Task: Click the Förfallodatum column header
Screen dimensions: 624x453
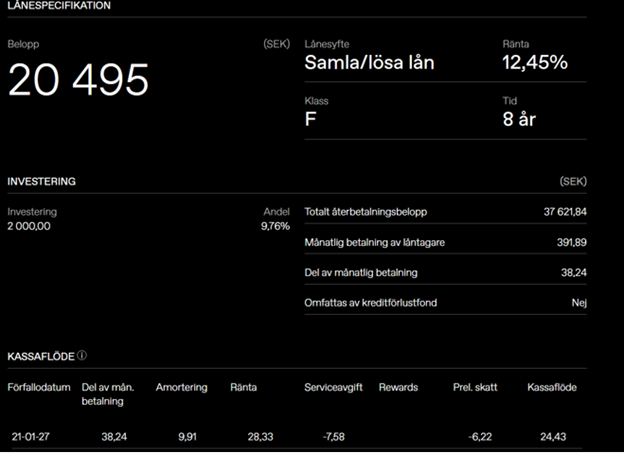Action: pos(39,387)
